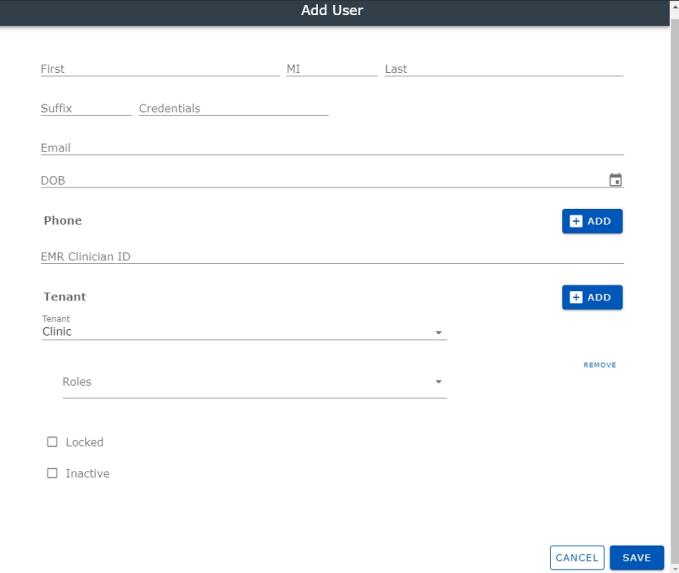
Task: Click the plus icon in Tenant ADD button
Action: (x=576, y=297)
